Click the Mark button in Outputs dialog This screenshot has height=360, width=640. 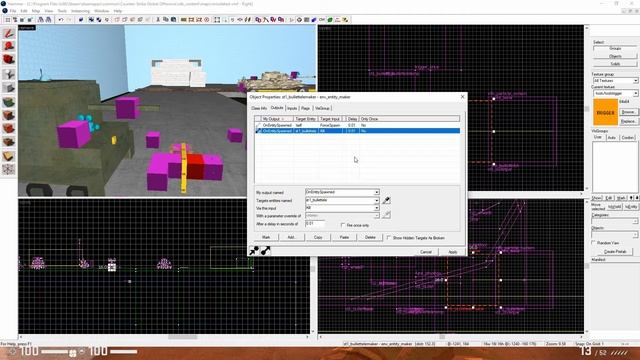coord(266,237)
